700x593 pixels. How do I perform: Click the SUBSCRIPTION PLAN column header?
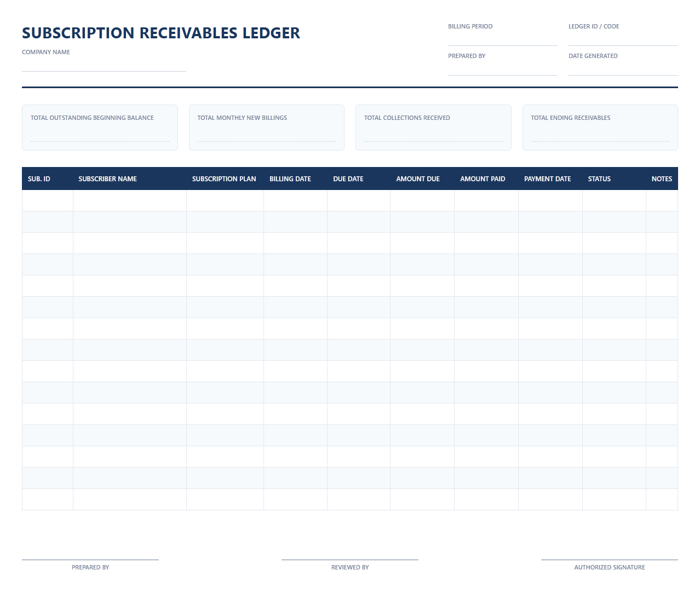click(x=225, y=179)
